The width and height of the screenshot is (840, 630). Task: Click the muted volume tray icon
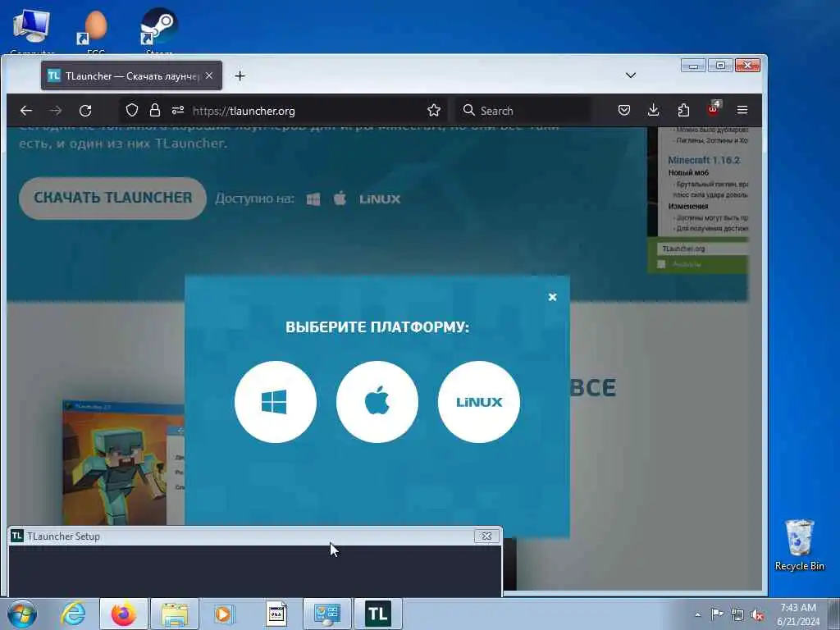pyautogui.click(x=757, y=615)
